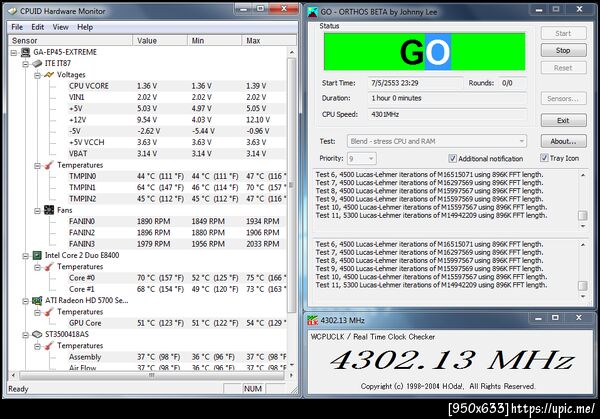Image resolution: width=600 pixels, height=419 pixels.
Task: Click the ORTHOS title bar icon
Action: click(x=313, y=12)
